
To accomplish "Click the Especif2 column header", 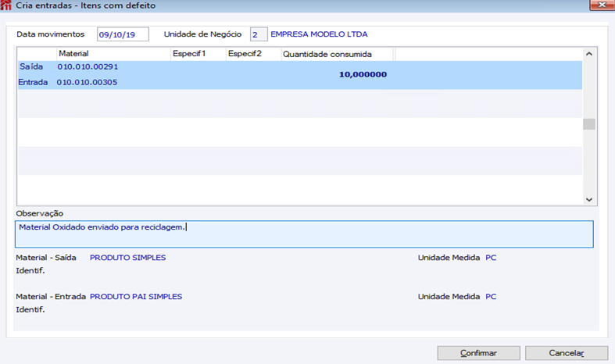I will (x=254, y=54).
